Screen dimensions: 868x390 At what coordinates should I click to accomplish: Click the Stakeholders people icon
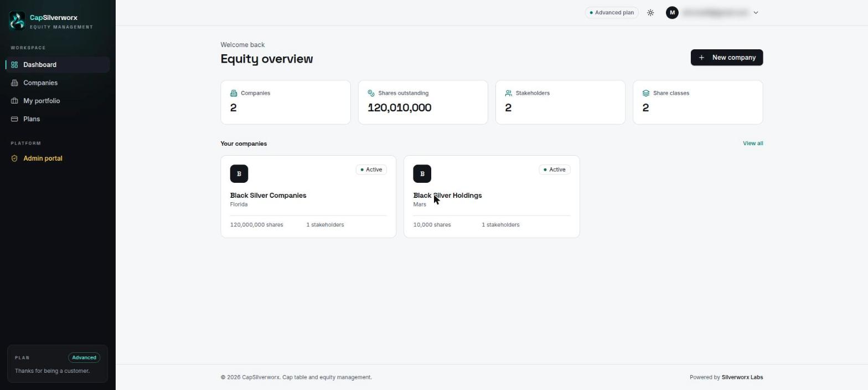click(508, 93)
